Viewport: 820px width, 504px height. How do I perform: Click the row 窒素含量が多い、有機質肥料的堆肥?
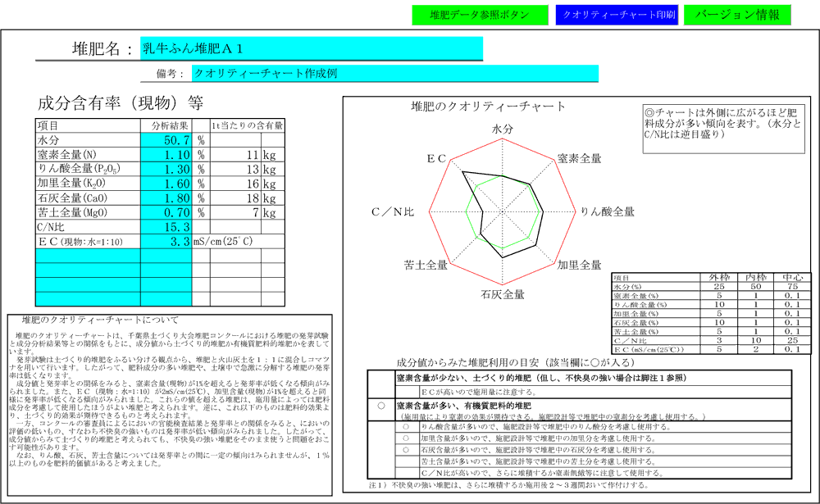[593, 411]
